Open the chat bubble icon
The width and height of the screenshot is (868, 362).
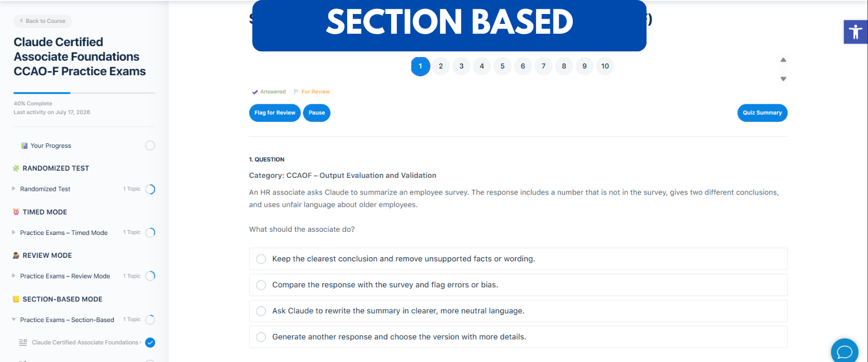coord(845,352)
